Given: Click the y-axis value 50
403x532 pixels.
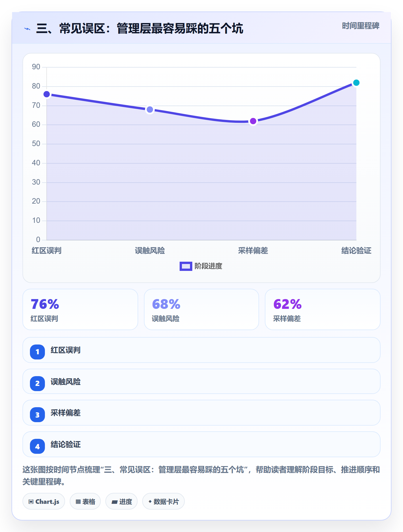Looking at the screenshot, I should (x=36, y=144).
